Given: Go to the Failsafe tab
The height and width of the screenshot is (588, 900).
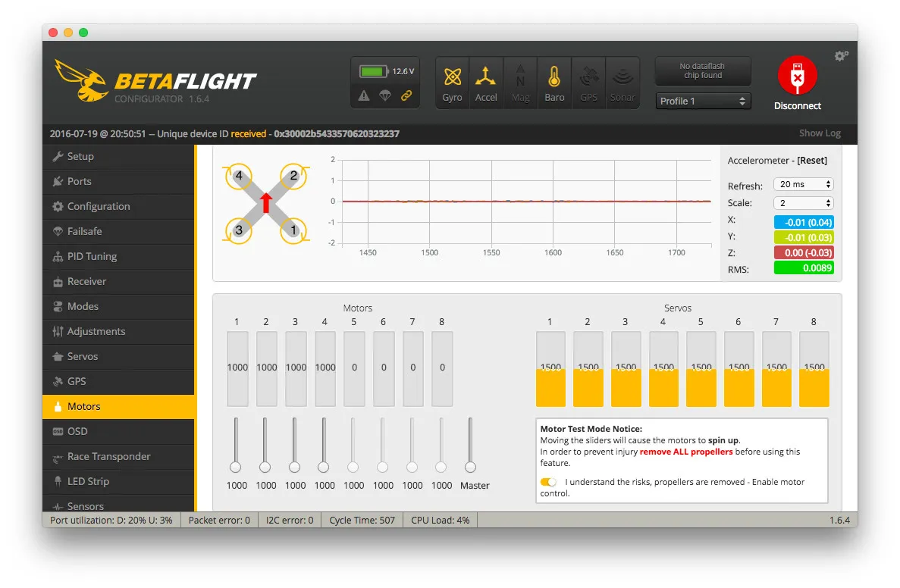Looking at the screenshot, I should [x=84, y=231].
